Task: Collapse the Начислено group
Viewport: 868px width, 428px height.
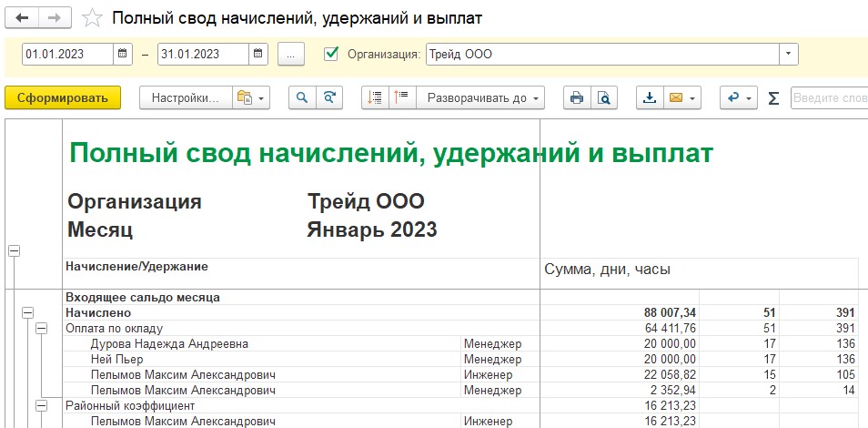Action: tap(27, 313)
